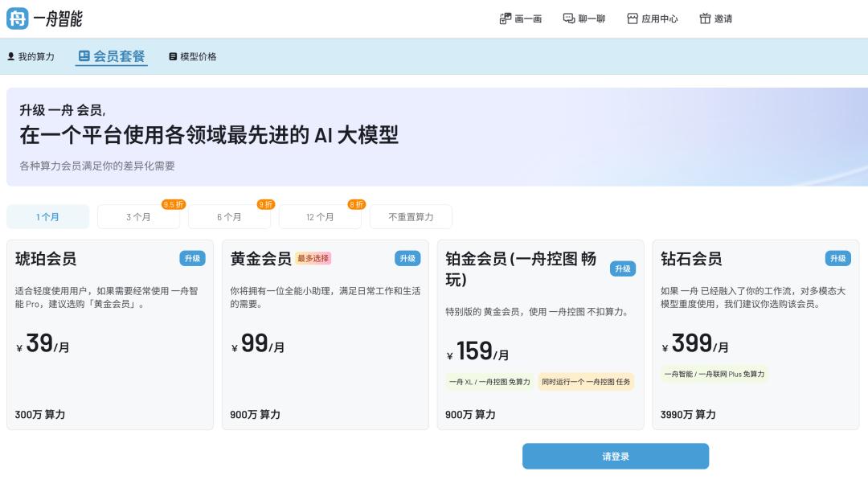The image size is (868, 488).
Task: Select the 1个月 billing period
Action: click(47, 216)
